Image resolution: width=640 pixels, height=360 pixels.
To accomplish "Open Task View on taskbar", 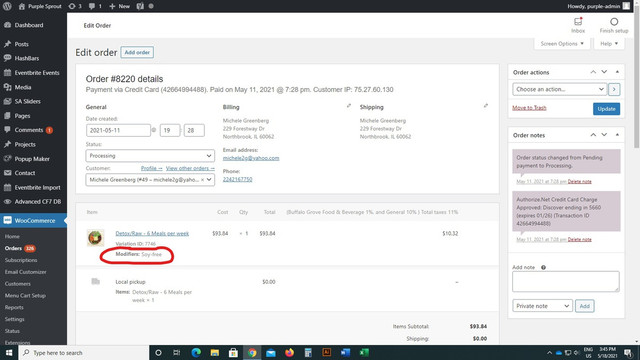I will pyautogui.click(x=177, y=353).
